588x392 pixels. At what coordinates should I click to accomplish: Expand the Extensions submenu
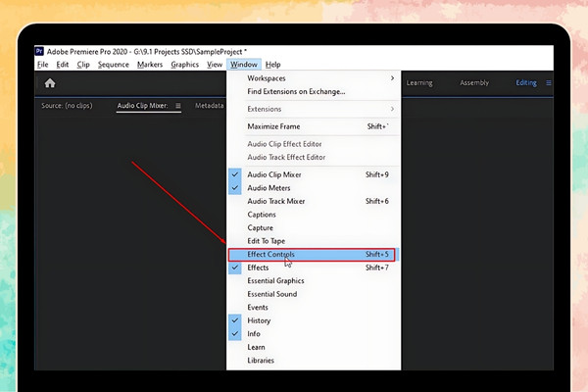coord(314,109)
